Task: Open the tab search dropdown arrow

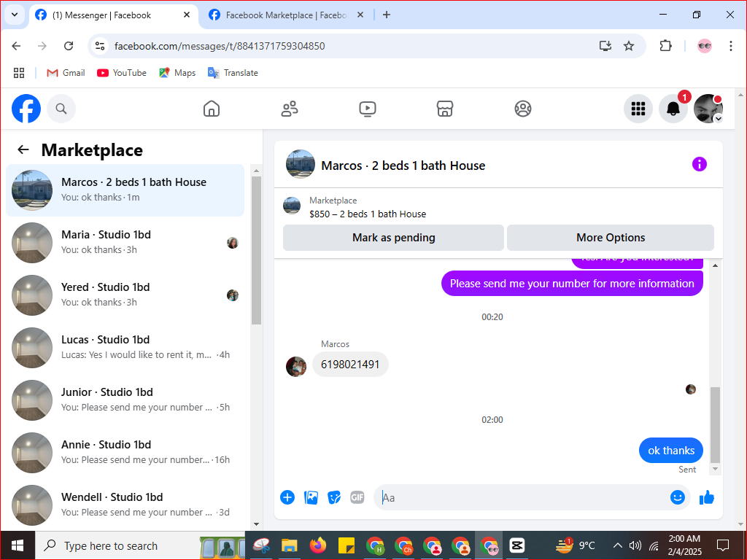Action: coord(15,15)
